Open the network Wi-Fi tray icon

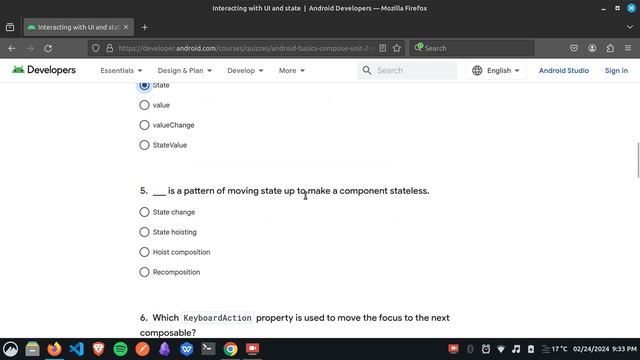tap(501, 349)
